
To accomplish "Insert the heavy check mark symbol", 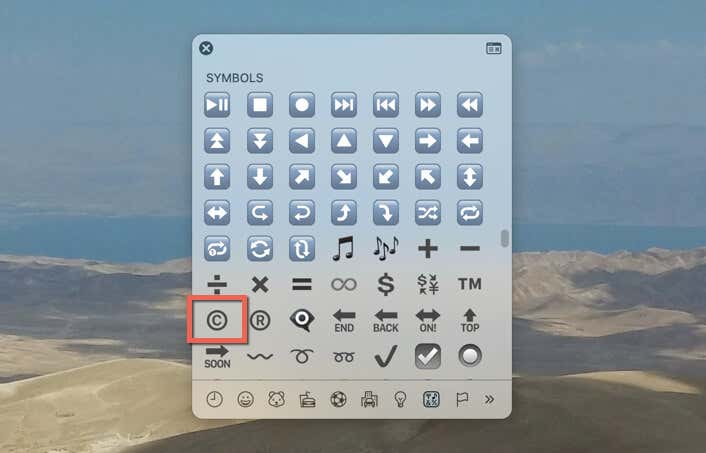I will 386,356.
